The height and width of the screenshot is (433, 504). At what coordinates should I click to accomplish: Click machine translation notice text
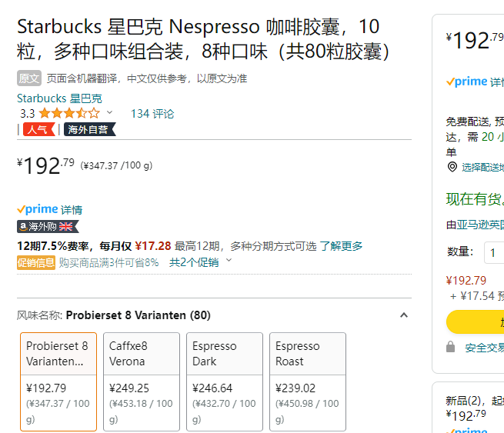click(147, 78)
